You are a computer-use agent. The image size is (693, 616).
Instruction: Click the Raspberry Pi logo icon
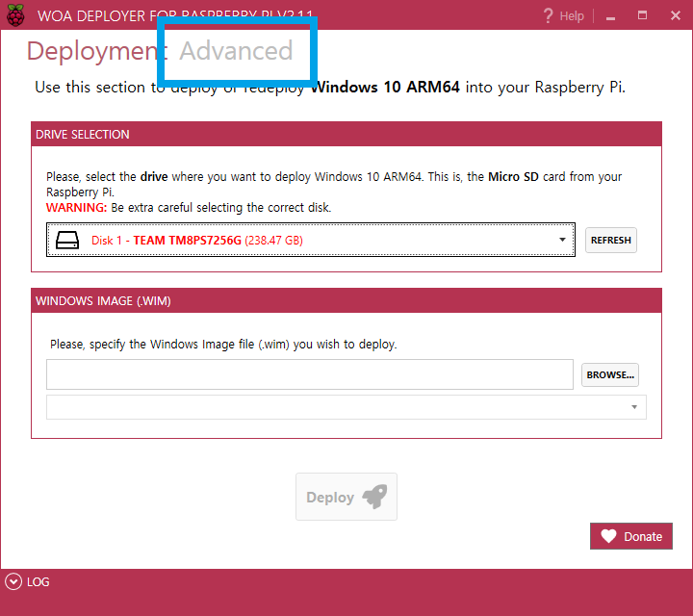coord(15,15)
